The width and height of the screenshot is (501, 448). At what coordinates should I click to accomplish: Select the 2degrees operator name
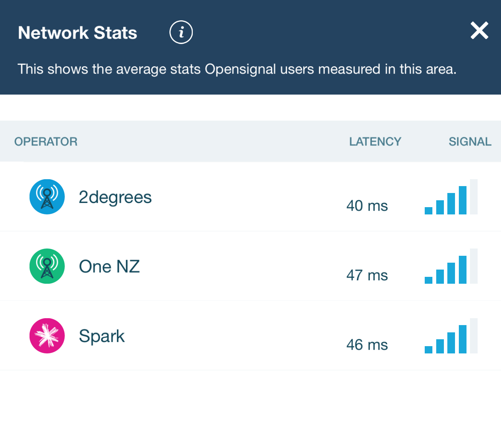pyautogui.click(x=115, y=197)
